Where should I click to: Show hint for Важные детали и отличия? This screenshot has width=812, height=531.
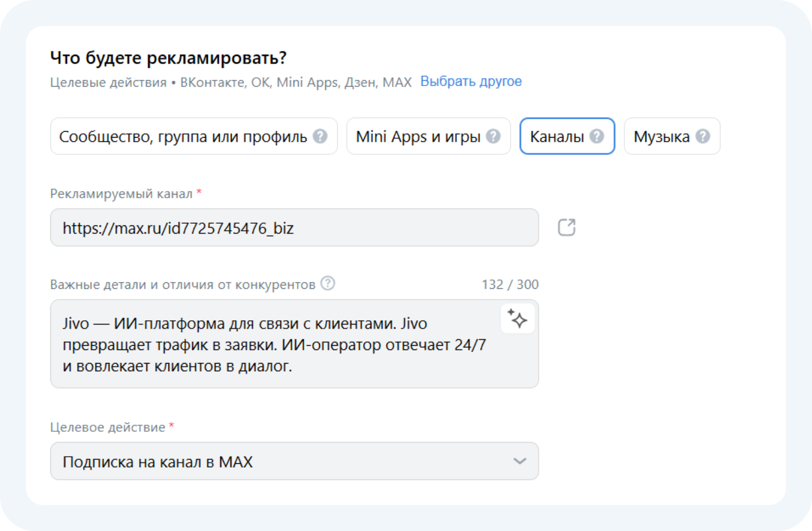coord(328,283)
